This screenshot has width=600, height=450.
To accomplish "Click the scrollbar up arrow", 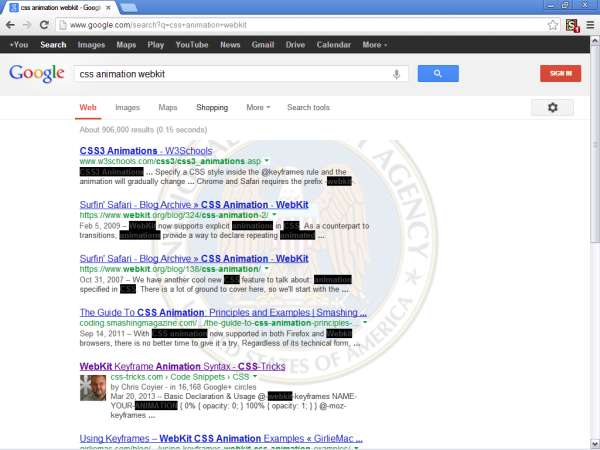I will (595, 40).
